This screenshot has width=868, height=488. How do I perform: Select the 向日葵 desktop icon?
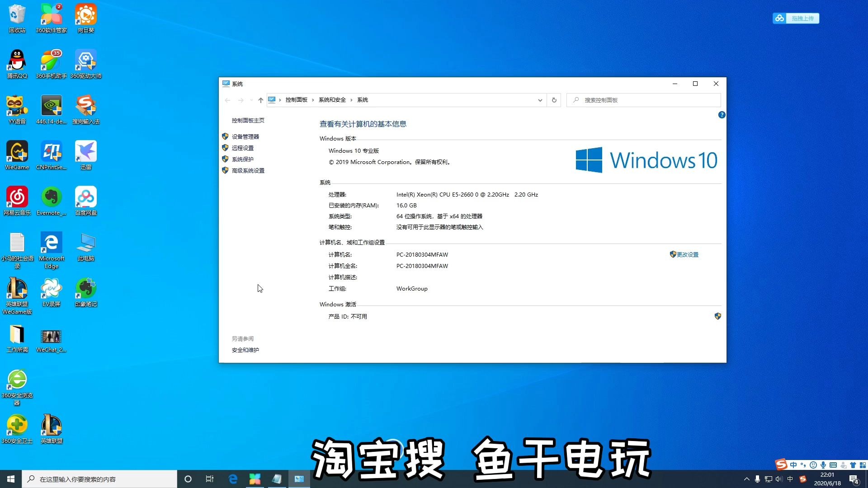86,19
